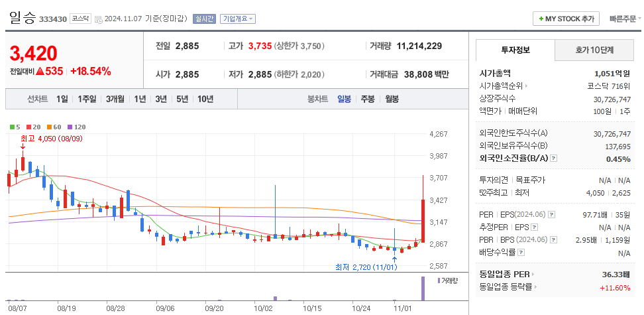The image size is (644, 315).
Task: Select the 월봉 candlestick chart
Action: [392, 99]
